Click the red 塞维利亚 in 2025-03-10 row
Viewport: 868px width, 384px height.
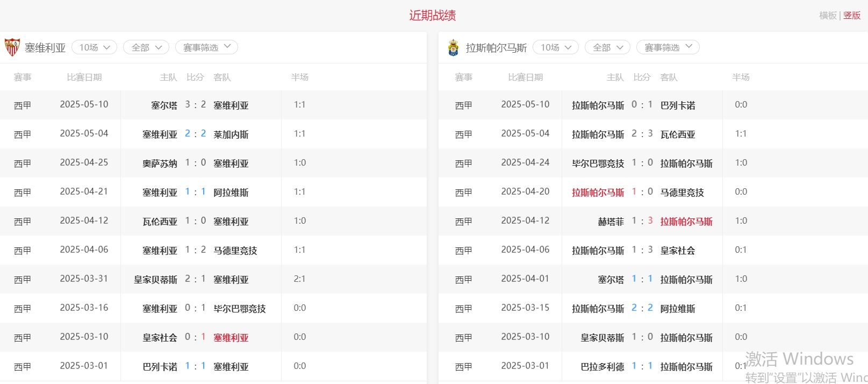(x=231, y=338)
